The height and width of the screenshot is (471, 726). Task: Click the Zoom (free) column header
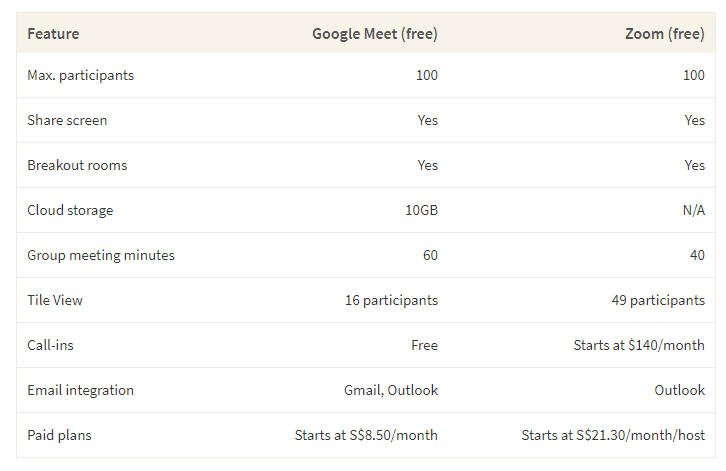[665, 34]
